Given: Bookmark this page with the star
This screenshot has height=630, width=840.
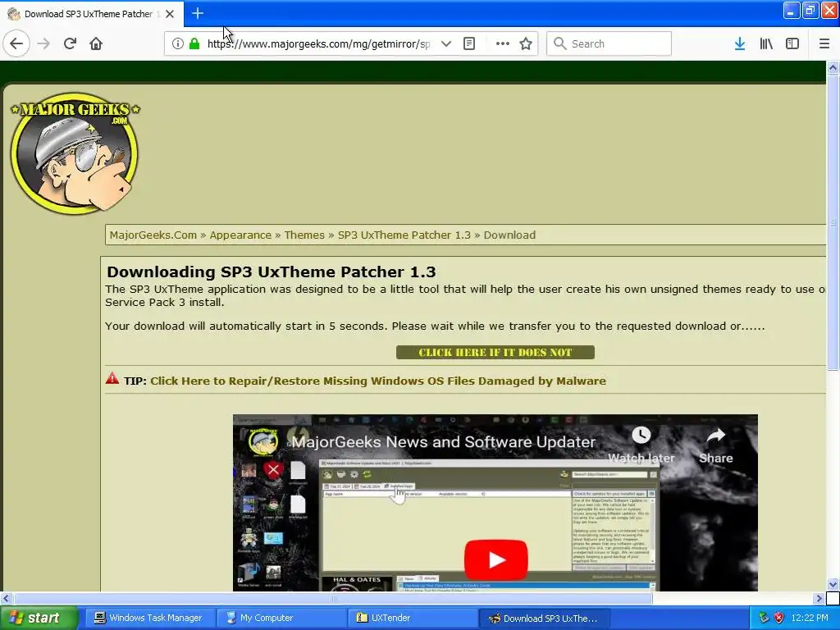Looking at the screenshot, I should pyautogui.click(x=526, y=43).
